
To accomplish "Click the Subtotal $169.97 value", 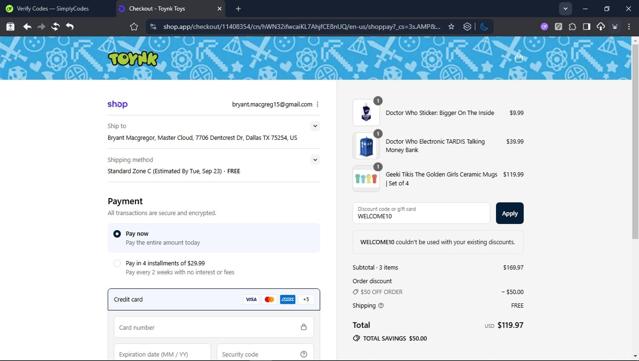I will coord(513,268).
